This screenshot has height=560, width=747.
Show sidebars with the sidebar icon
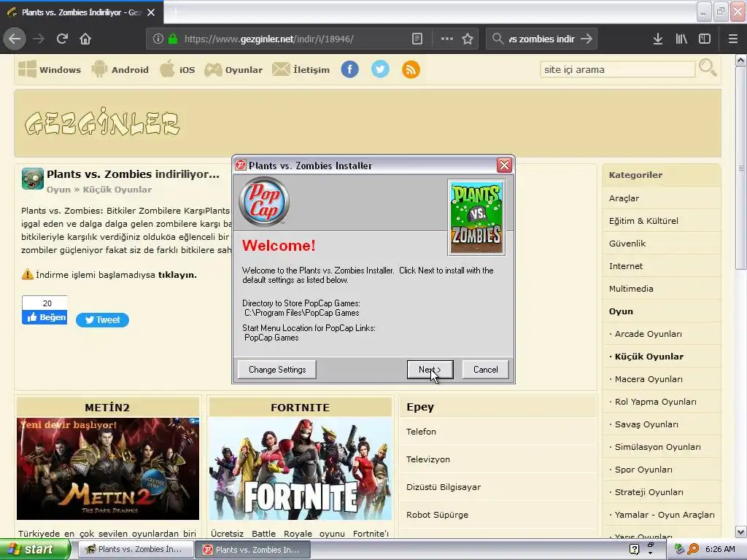[x=705, y=39]
